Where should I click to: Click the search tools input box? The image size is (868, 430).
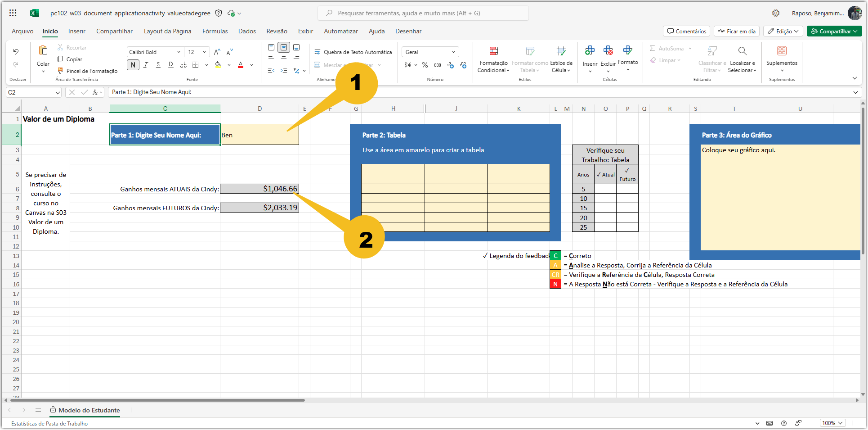423,14
